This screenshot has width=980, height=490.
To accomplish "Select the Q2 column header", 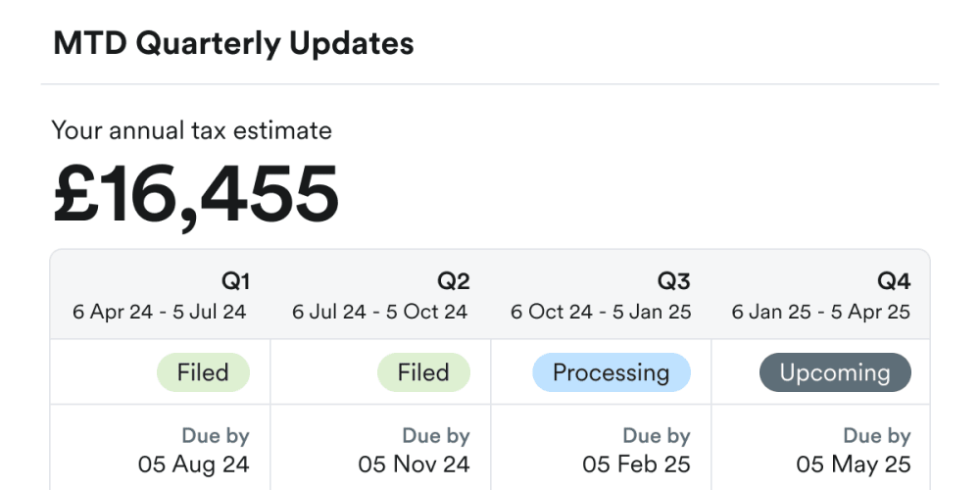I will click(454, 282).
